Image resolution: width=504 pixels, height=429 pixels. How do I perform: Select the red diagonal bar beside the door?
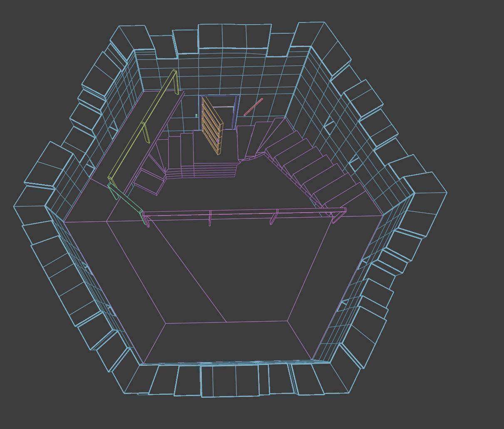click(x=253, y=107)
